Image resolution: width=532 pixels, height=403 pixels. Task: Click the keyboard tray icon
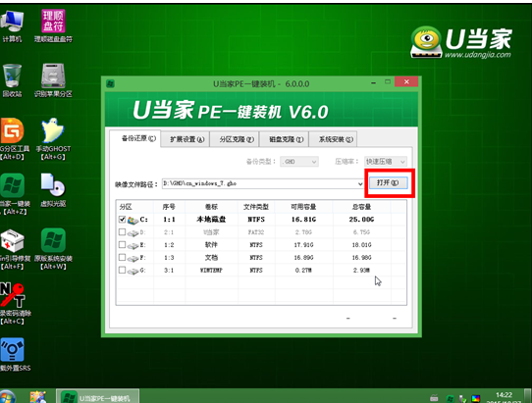coord(434,398)
